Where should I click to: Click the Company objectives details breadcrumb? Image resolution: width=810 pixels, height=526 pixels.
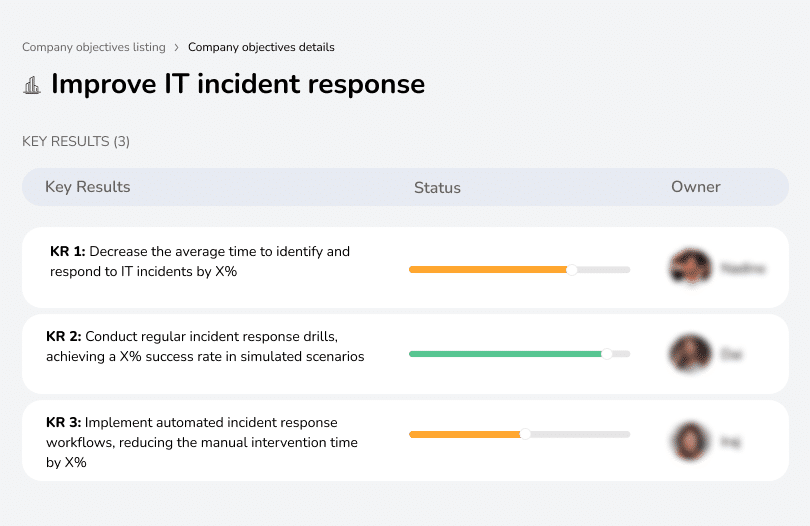[261, 47]
